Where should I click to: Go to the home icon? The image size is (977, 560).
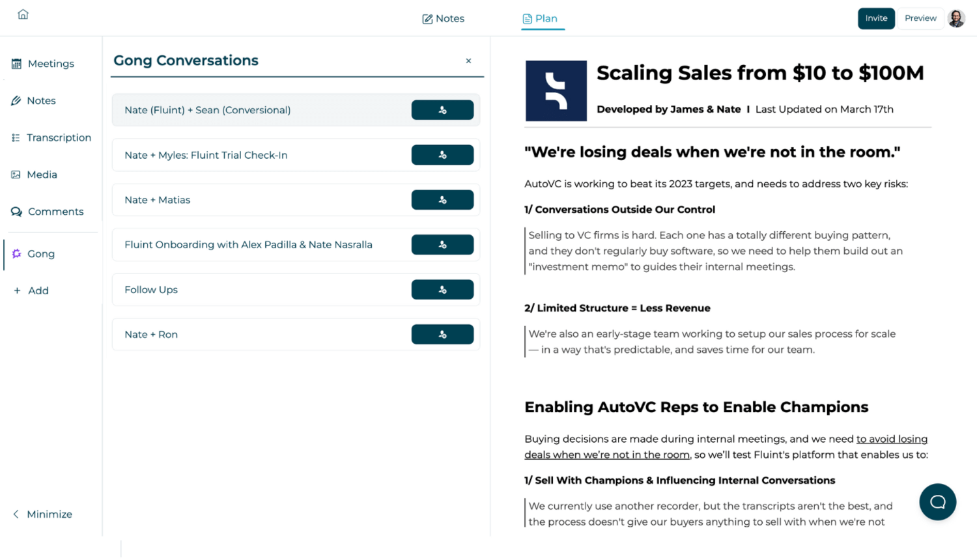pyautogui.click(x=23, y=14)
